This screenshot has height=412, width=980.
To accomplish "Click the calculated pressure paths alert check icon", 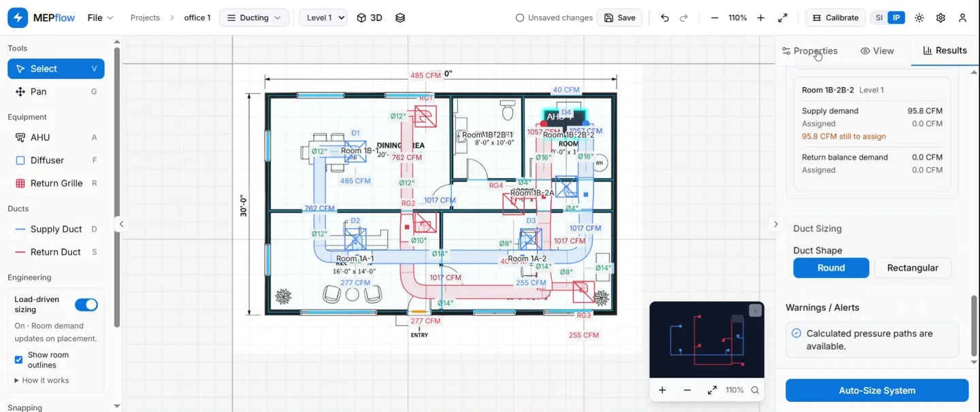I will pyautogui.click(x=796, y=333).
